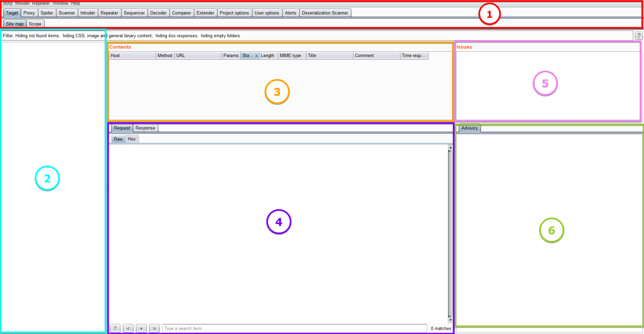This screenshot has height=334, width=644.
Task: Select the Hex view tab
Action: coord(132,139)
